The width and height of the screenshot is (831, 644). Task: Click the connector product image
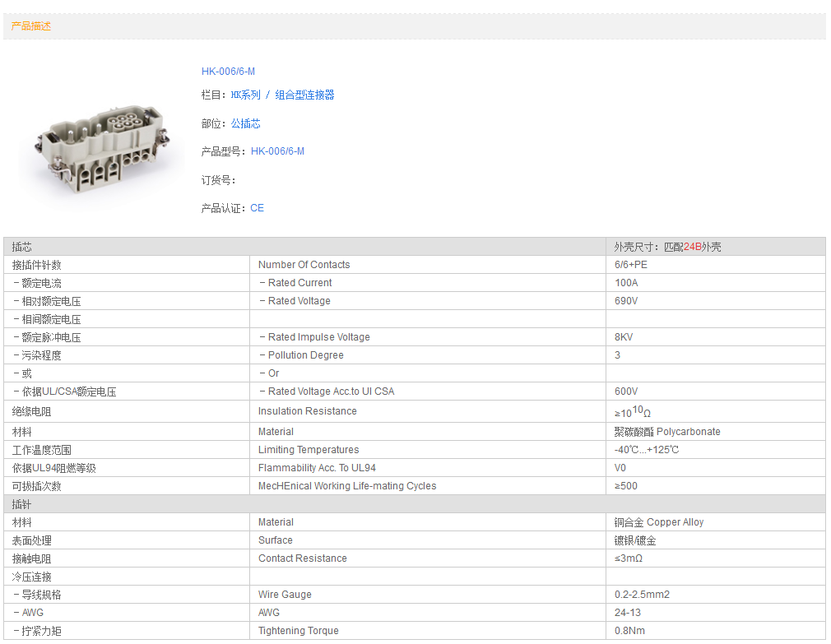tap(94, 146)
